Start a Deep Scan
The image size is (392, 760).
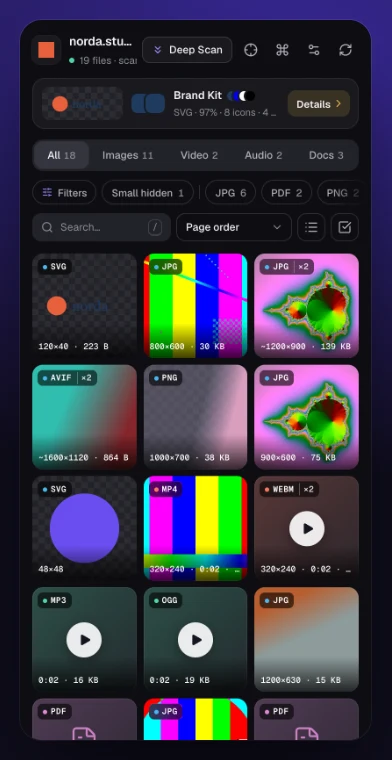[187, 50]
